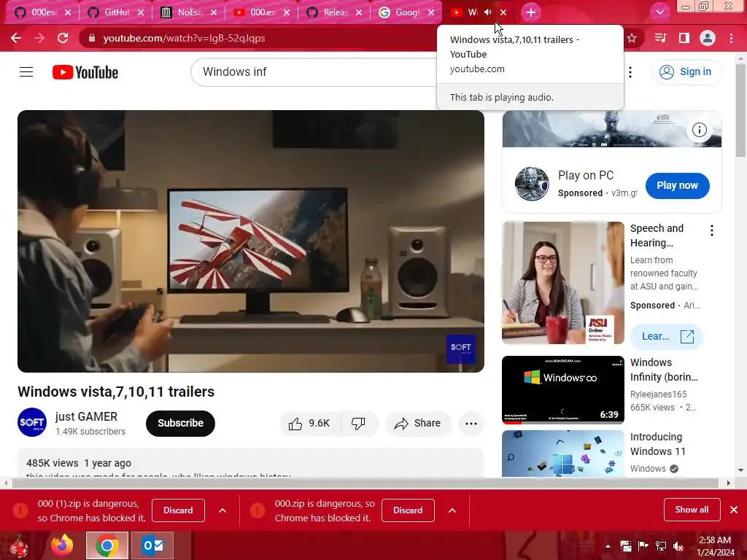The height and width of the screenshot is (560, 747).
Task: Open Chrome media controls icon
Action: [660, 38]
